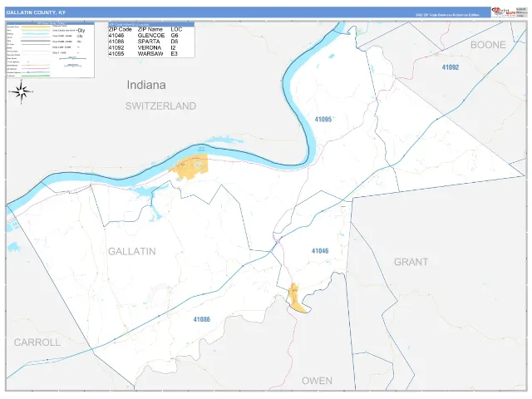Image resolution: width=532 pixels, height=399 pixels.
Task: Click the "OWEN" county label
Action: (317, 381)
